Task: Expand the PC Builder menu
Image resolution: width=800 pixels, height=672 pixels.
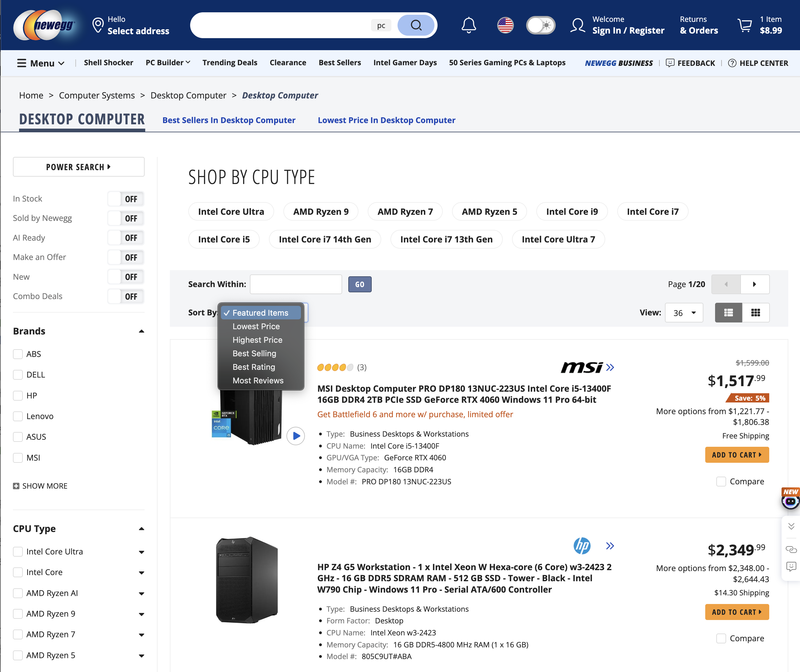Action: point(168,62)
